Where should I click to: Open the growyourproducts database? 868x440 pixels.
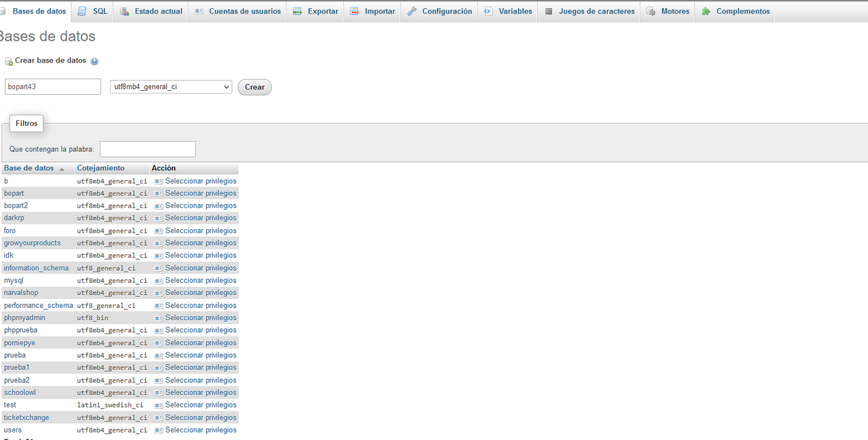32,243
